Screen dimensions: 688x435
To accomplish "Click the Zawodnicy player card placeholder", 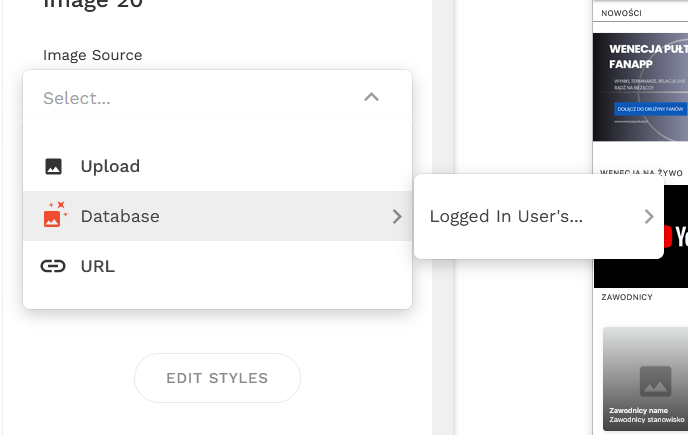I will tap(645, 379).
